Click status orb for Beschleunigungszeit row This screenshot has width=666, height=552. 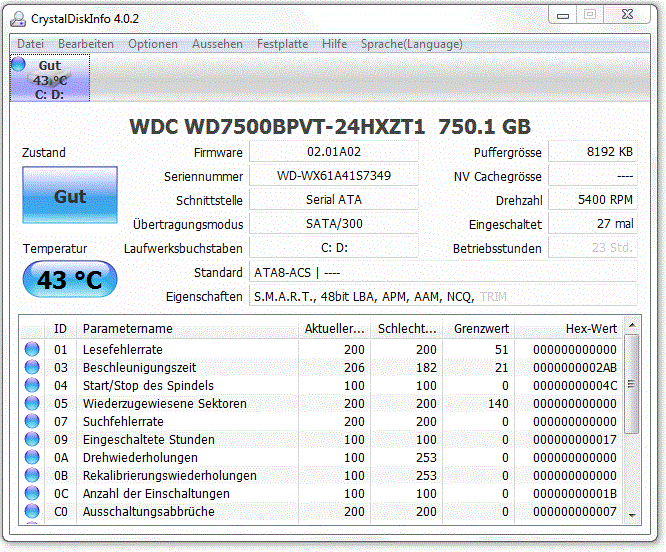tap(32, 367)
